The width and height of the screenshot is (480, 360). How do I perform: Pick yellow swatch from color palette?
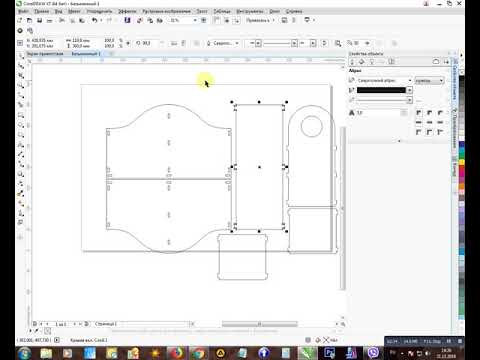(x=462, y=162)
